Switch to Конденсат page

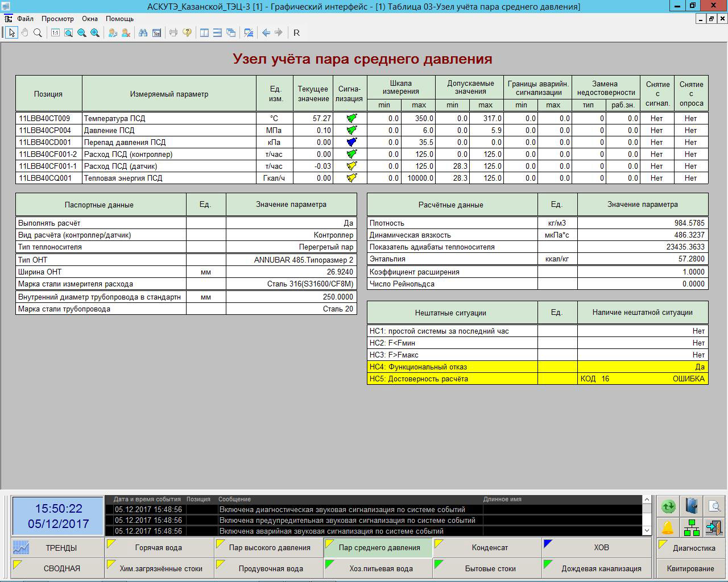[x=487, y=548]
